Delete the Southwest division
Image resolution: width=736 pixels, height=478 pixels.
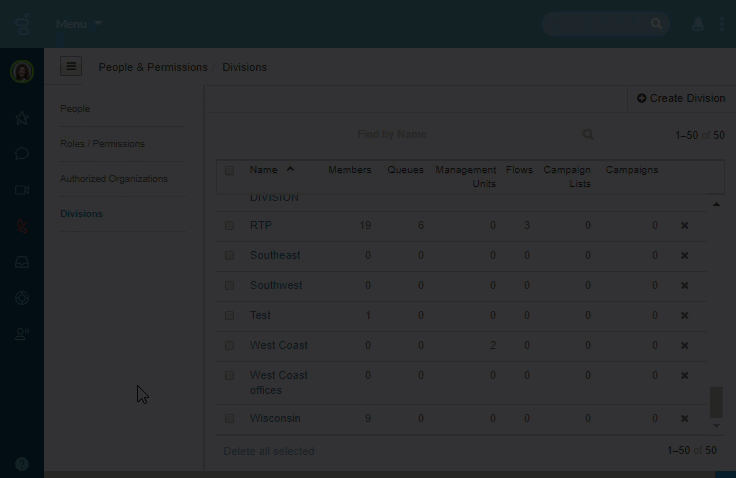pyautogui.click(x=684, y=285)
